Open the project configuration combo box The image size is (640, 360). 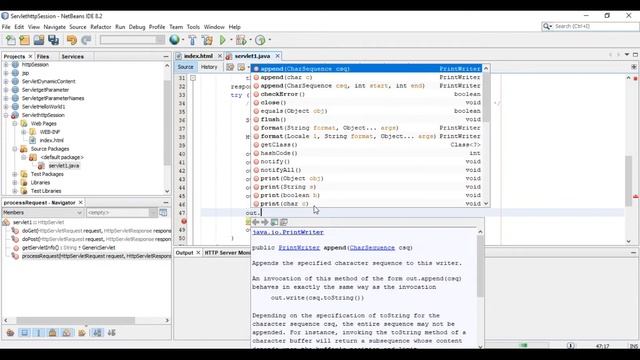[132, 40]
